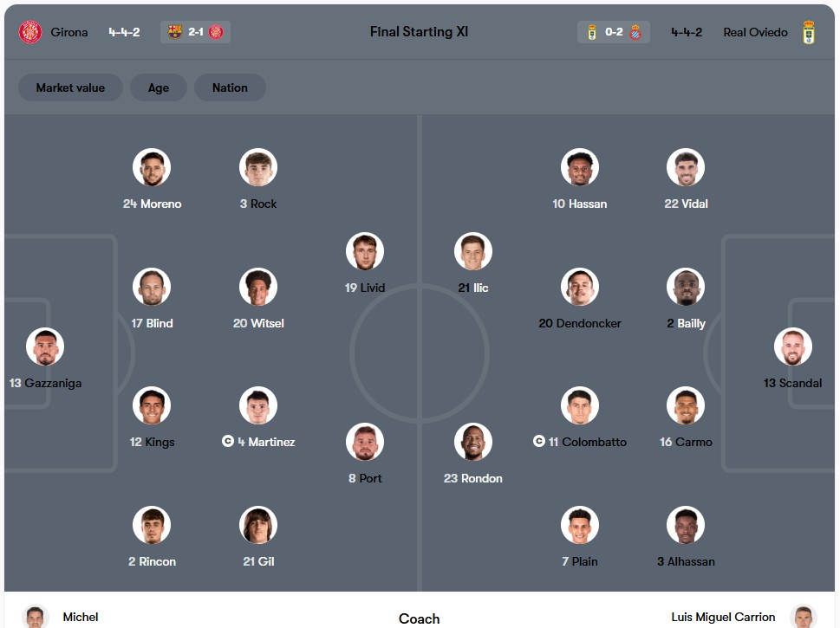Open coach Michel's profile photo
This screenshot has width=840, height=628.
(x=36, y=617)
